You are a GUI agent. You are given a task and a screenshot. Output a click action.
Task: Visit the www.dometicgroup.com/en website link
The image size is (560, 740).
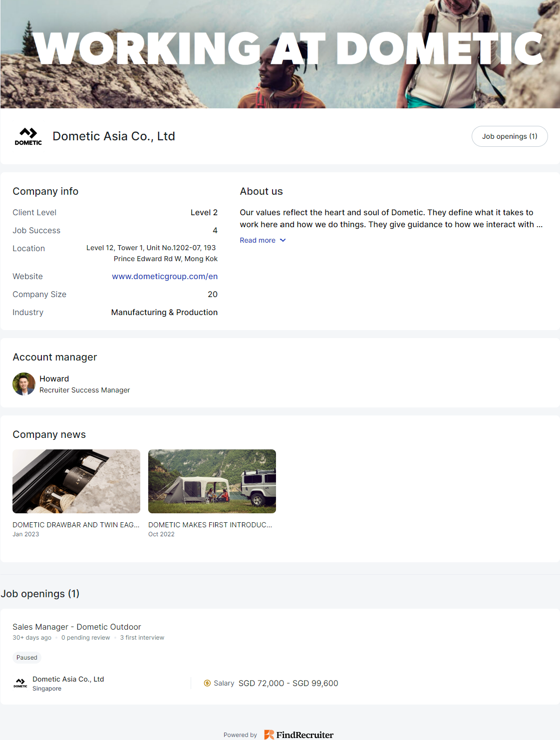click(x=165, y=276)
